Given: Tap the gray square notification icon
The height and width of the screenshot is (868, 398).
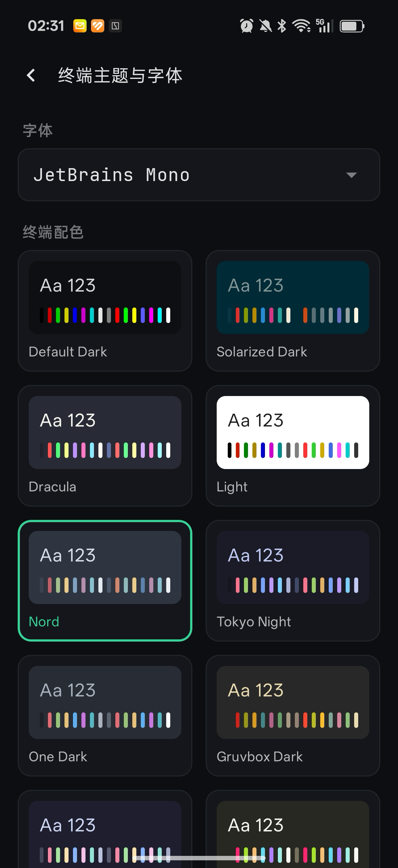Looking at the screenshot, I should [x=115, y=26].
